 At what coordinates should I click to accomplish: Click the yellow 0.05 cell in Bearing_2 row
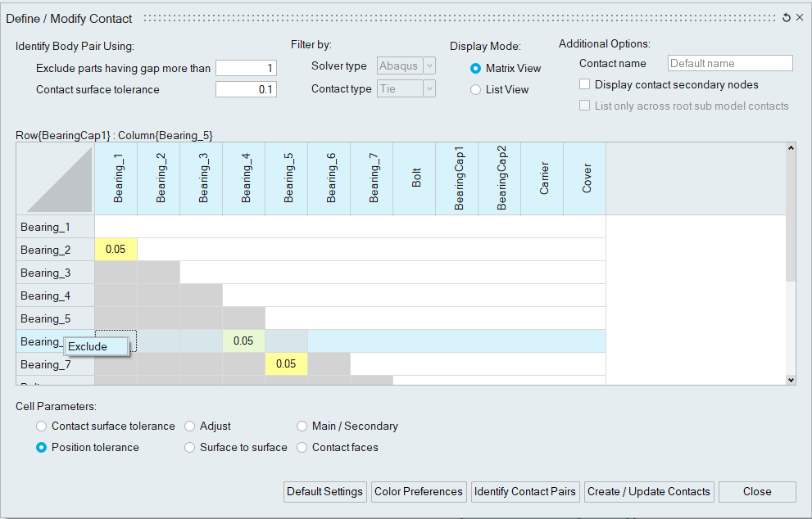[116, 250]
